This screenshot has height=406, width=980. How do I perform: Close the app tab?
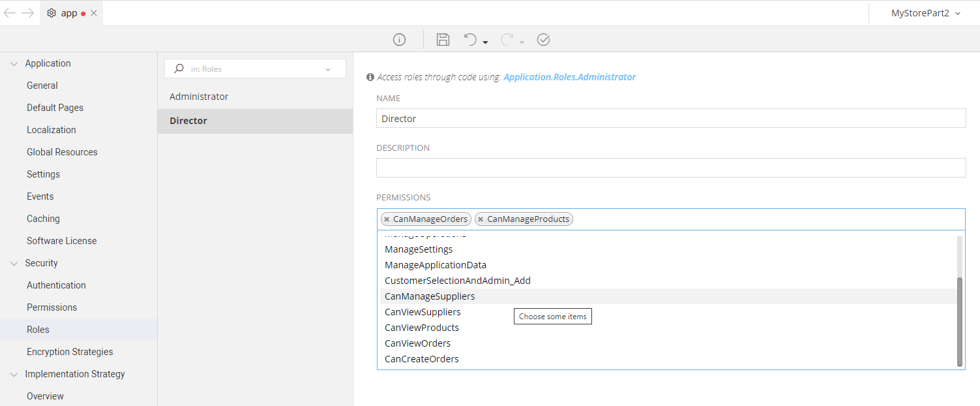coord(94,13)
